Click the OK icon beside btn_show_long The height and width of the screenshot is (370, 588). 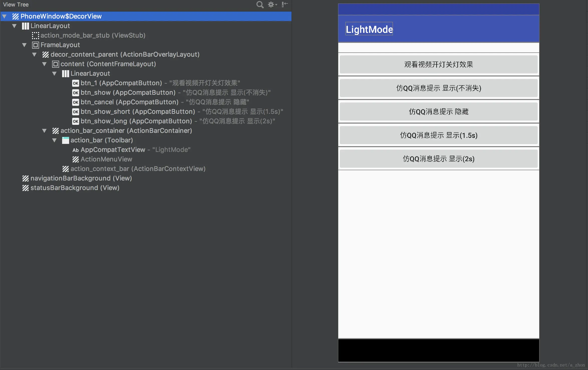pos(75,121)
